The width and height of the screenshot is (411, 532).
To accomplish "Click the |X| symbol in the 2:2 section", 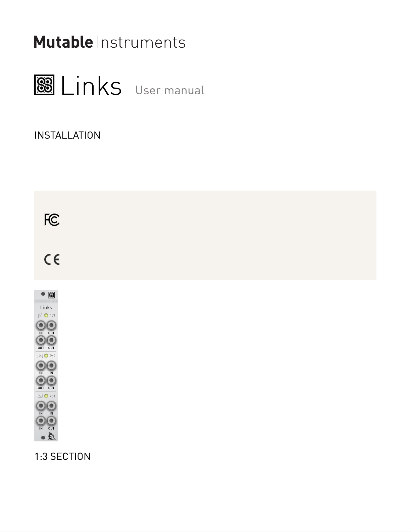I will click(40, 356).
